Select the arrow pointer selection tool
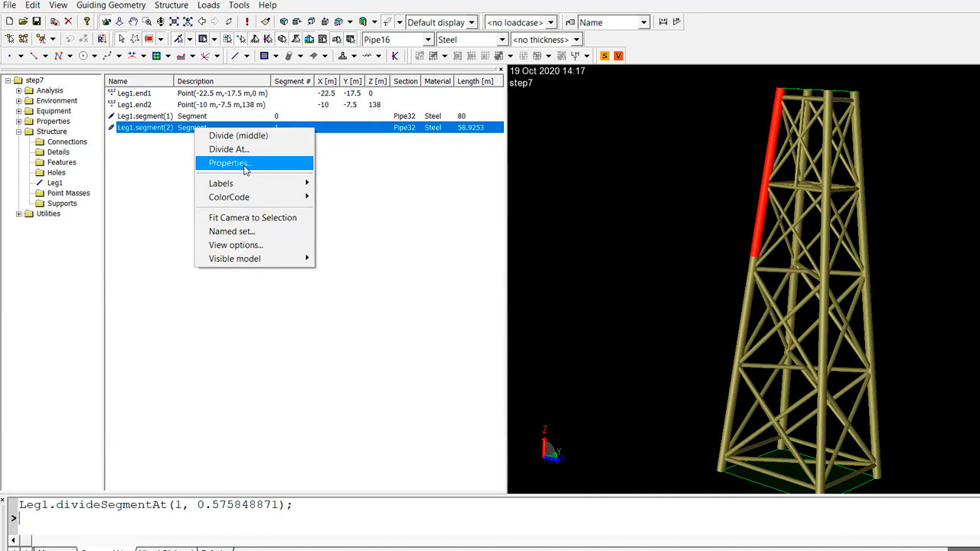Screen dimensions: 980x551 (x=121, y=39)
